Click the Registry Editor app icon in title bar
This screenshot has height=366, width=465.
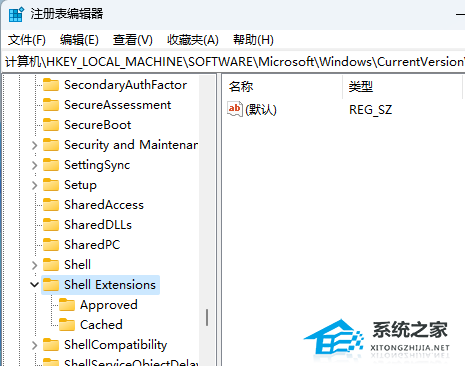click(16, 15)
